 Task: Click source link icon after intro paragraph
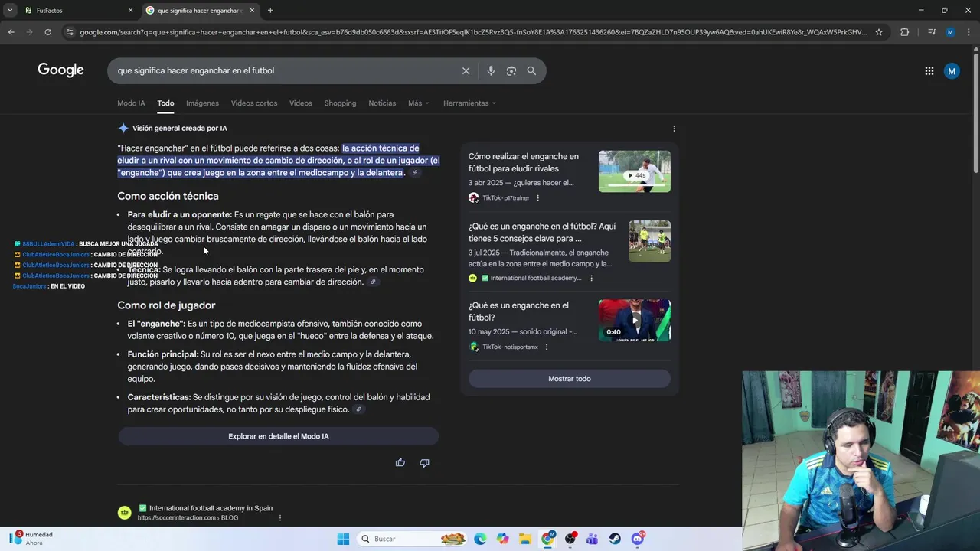click(415, 173)
